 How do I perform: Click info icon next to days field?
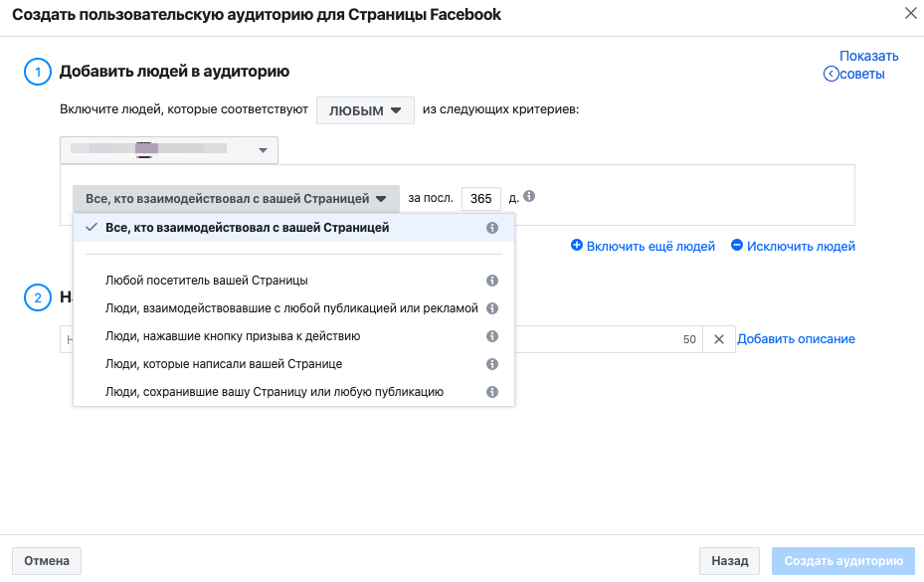(529, 197)
